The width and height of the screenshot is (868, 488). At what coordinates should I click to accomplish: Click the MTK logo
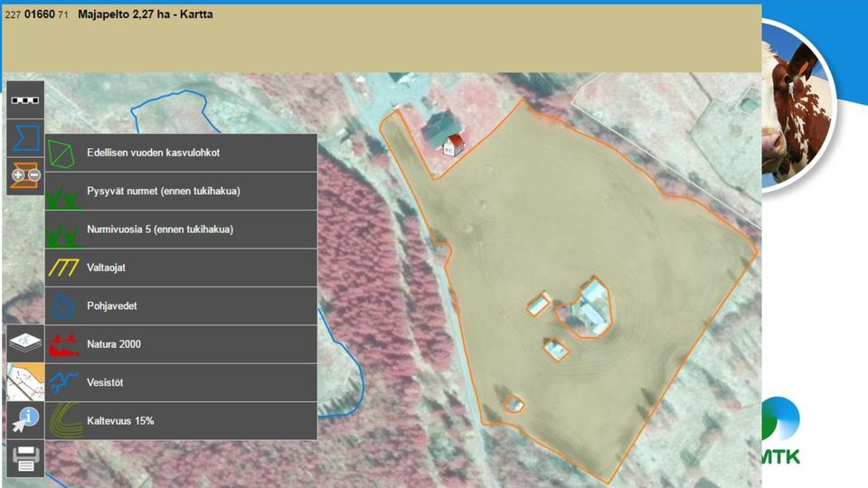780,432
